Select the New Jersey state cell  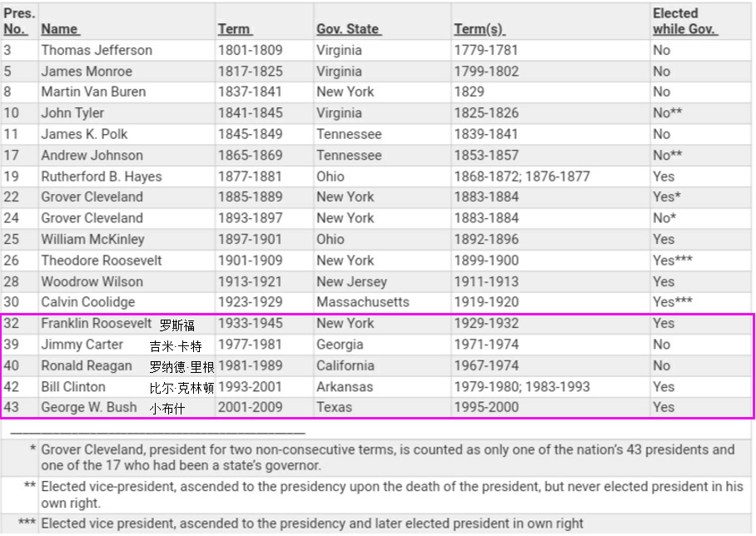pyautogui.click(x=351, y=281)
